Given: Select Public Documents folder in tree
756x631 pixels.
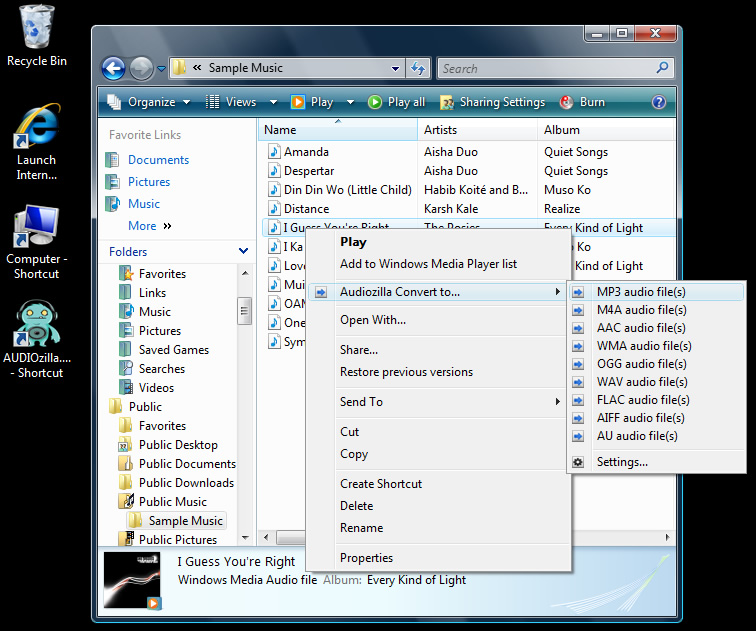Looking at the screenshot, I should 187,464.
